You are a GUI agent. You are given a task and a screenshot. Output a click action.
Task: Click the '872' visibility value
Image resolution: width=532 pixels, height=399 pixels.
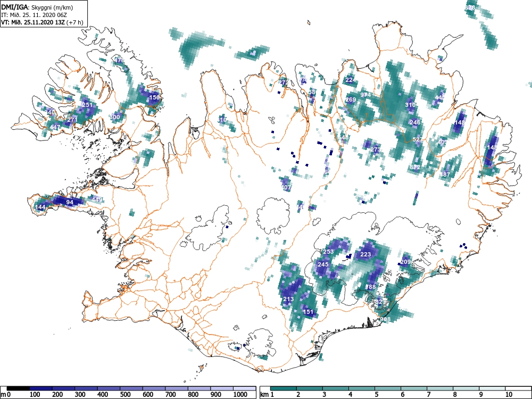415,167
